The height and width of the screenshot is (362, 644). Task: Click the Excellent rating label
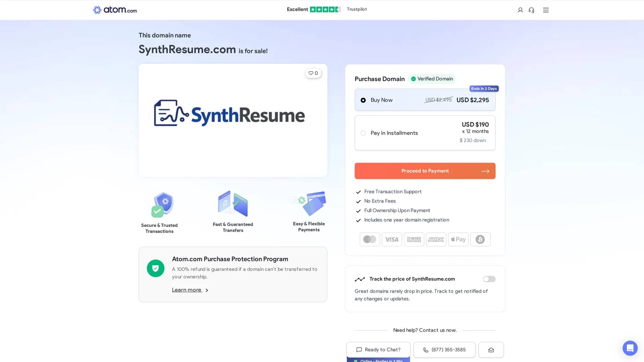[297, 9]
